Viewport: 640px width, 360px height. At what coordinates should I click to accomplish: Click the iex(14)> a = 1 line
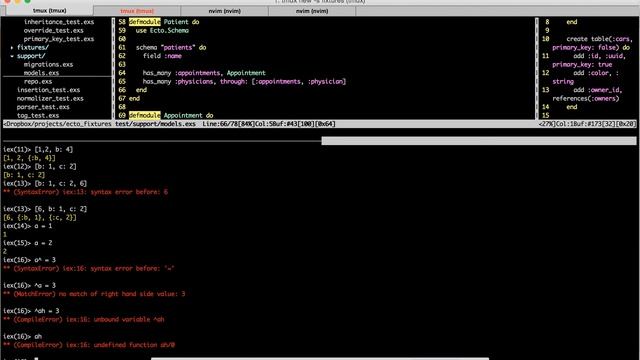click(x=27, y=226)
